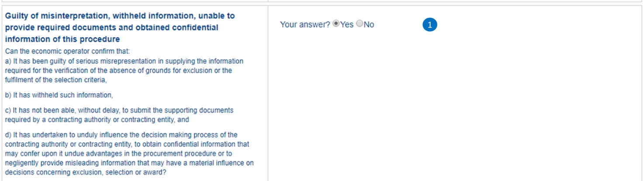Click the "Yes" text label
The image size is (644, 181).
[347, 25]
